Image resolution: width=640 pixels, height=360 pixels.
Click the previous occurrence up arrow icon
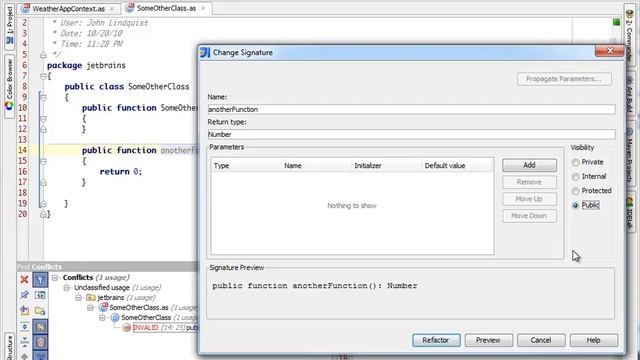point(24,356)
